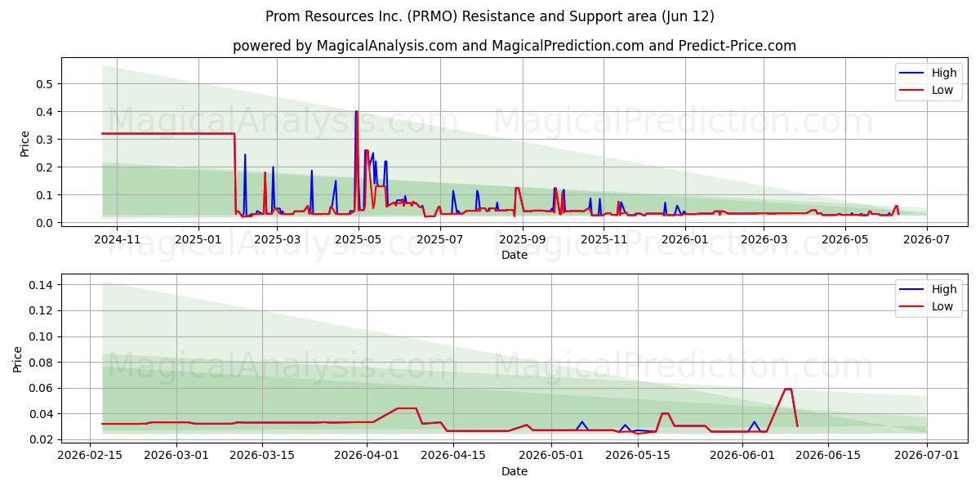Click the 'Date' axis title under the bottom chart
This screenshot has width=980, height=490.
[514, 471]
